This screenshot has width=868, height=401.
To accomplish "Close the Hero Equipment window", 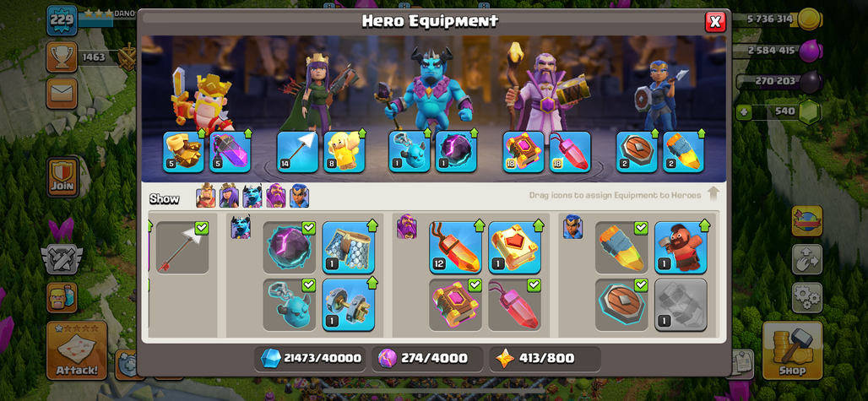I will pos(715,22).
